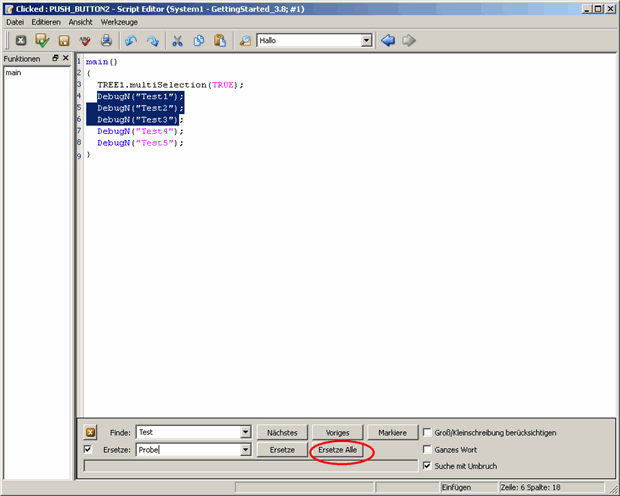
Task: Enable Groß/Kleinschreibung berücksichtigen checkbox
Action: (x=427, y=432)
